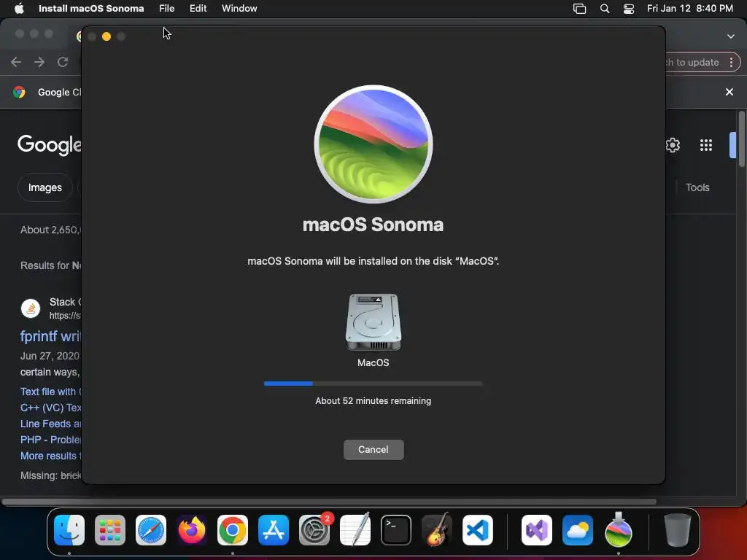Screen dimensions: 747x560
Task: Click the MacOS disk drive icon
Action: pos(373,322)
